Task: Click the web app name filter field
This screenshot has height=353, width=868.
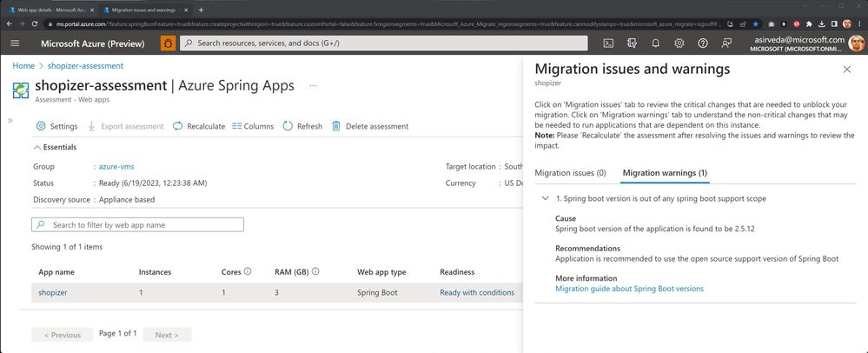Action: (138, 225)
